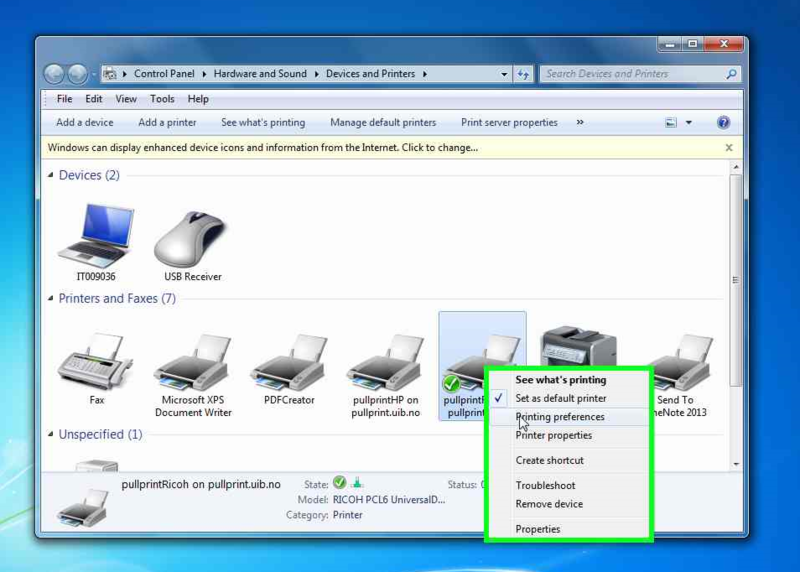Screen dimensions: 800x572
Task: Click the scrollbar up arrow
Action: pos(736,167)
